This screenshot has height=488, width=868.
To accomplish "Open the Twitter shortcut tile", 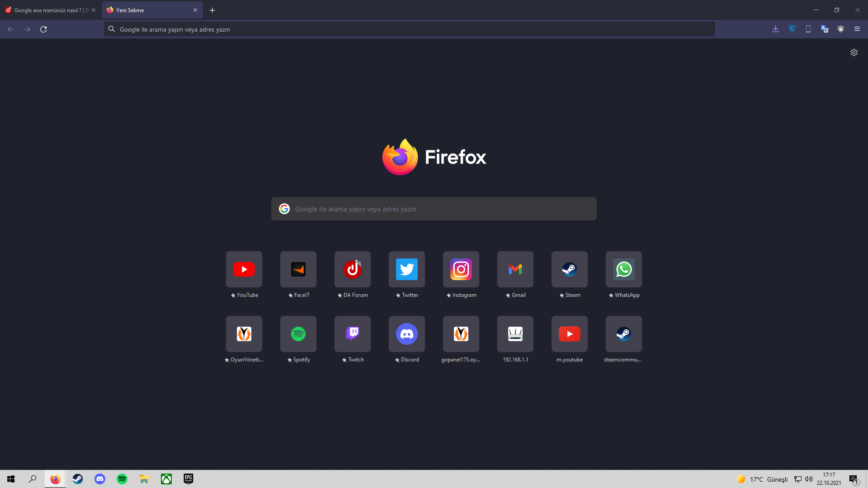I will pos(407,269).
